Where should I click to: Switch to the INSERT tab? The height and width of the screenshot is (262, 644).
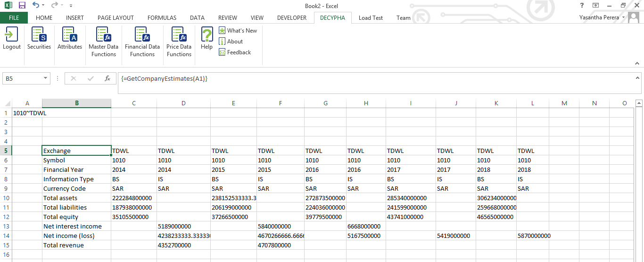(75, 18)
